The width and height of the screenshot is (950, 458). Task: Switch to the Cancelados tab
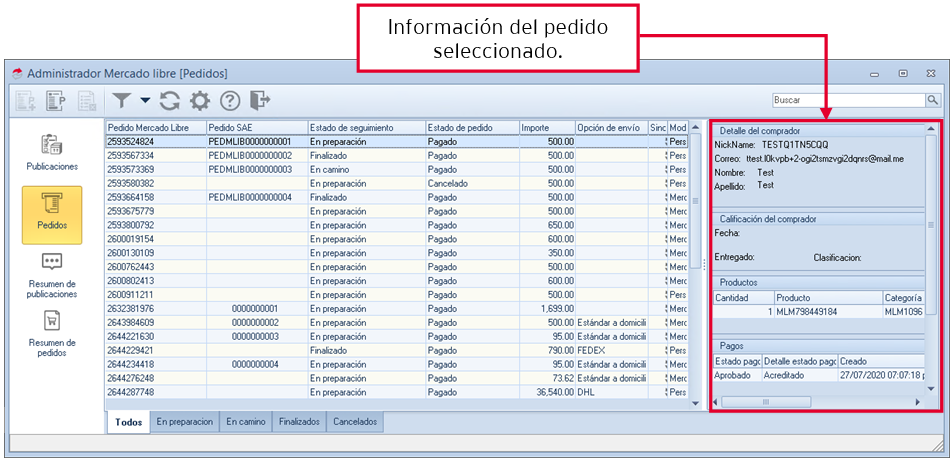(x=355, y=422)
